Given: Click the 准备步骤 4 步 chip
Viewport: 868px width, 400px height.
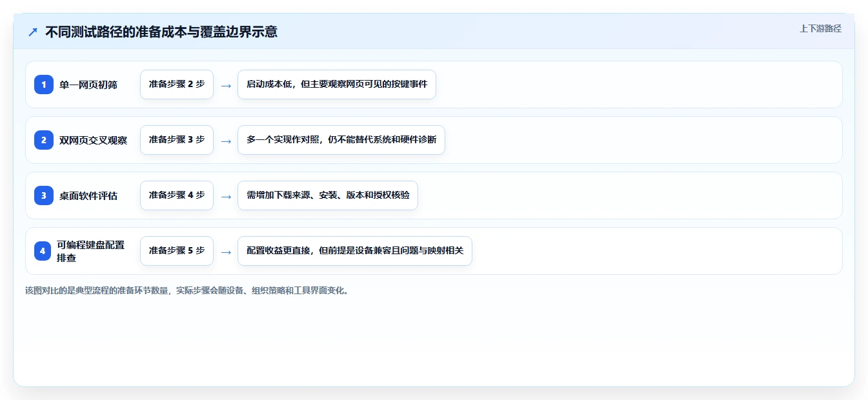Looking at the screenshot, I should (x=177, y=195).
